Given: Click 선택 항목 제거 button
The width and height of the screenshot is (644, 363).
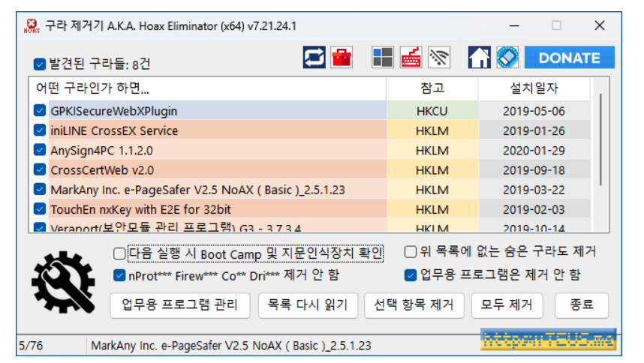Looking at the screenshot, I should click(x=414, y=305).
